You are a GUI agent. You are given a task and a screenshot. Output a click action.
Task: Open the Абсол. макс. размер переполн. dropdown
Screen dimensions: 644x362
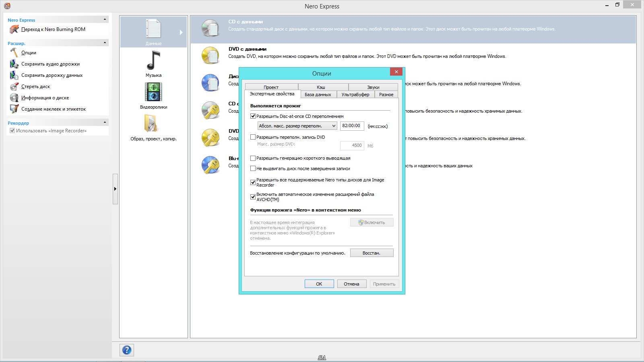[x=297, y=126]
